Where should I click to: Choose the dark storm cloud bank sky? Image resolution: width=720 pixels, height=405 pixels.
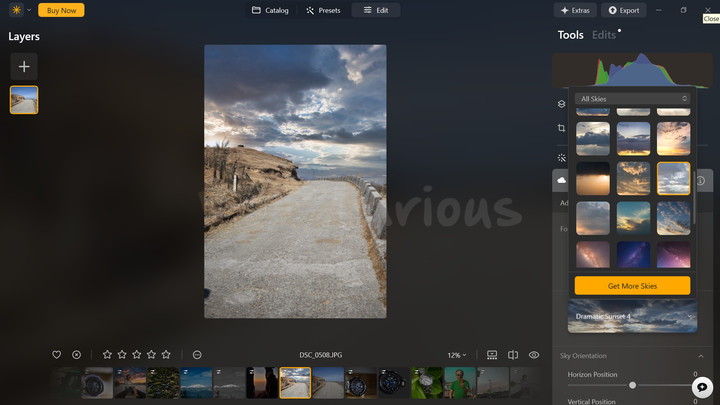(593, 138)
